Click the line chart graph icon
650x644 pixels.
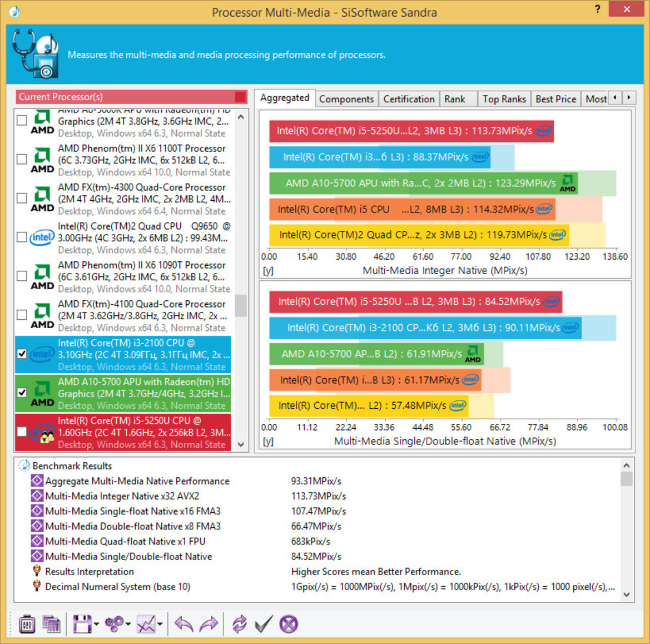click(x=146, y=624)
